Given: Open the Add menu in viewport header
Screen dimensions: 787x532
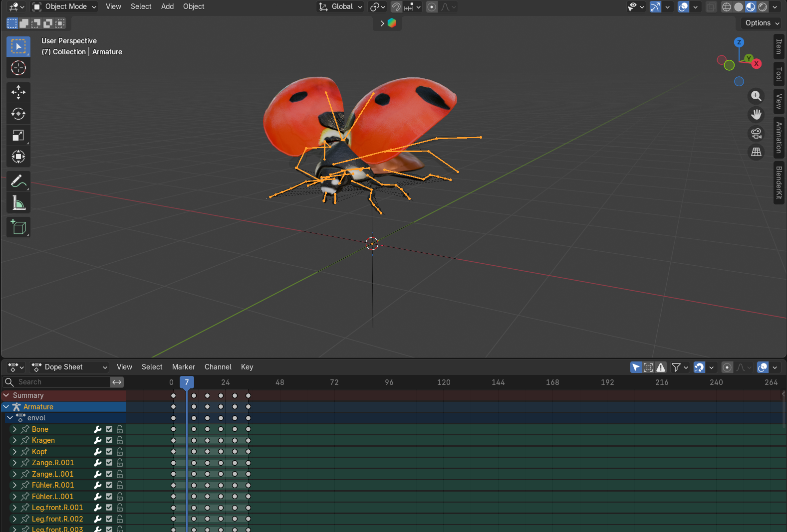Looking at the screenshot, I should [167, 6].
